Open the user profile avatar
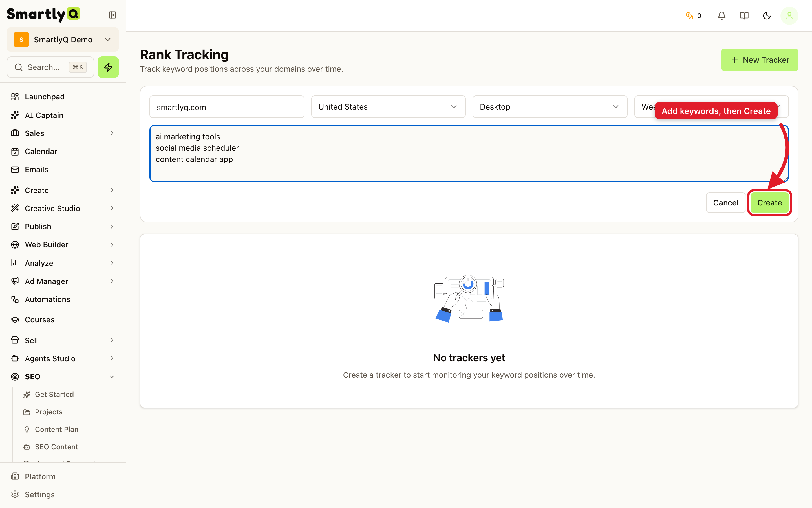812x508 pixels. [789, 16]
